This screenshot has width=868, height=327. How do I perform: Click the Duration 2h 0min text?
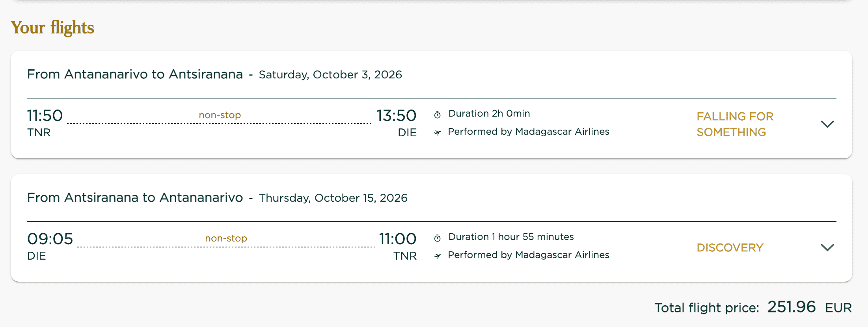(489, 113)
